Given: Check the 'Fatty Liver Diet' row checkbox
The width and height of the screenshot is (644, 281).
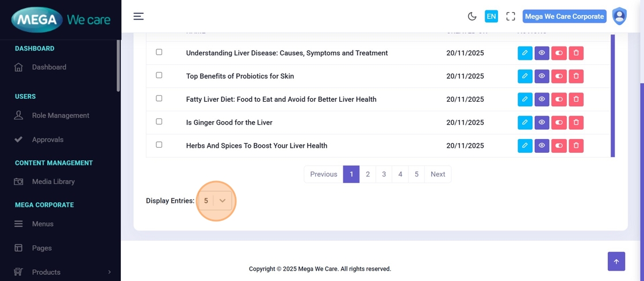Looking at the screenshot, I should [159, 98].
